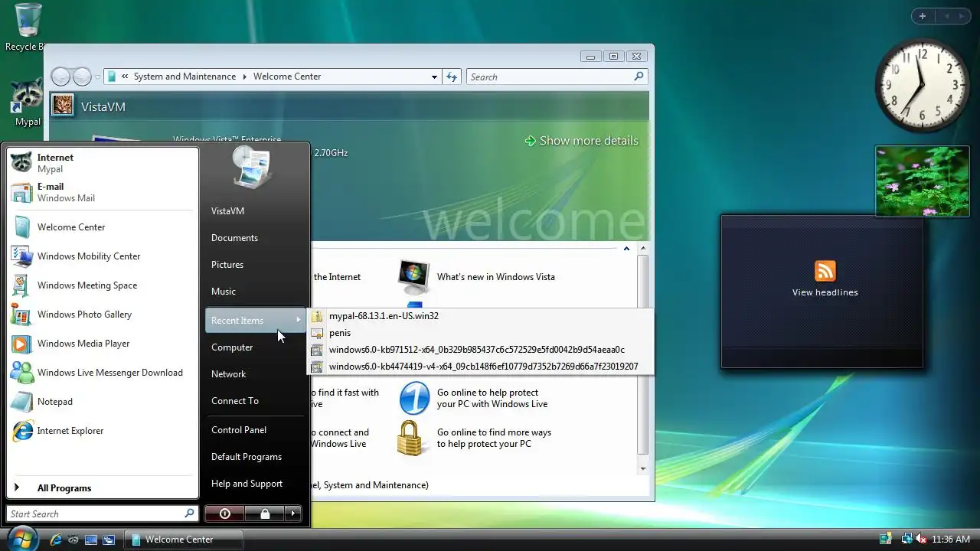
Task: Click the Welcome Center search magnifier
Action: coord(639,77)
